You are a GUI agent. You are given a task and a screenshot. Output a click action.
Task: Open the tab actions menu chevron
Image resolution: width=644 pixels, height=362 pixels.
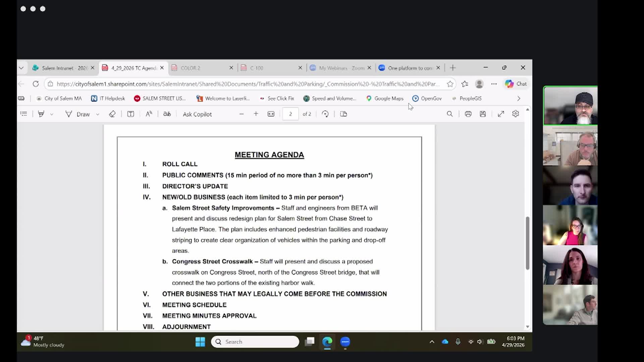pyautogui.click(x=21, y=68)
